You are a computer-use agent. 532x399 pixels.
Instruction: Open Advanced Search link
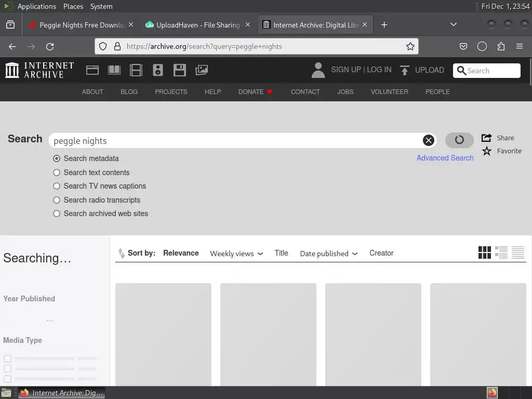(445, 158)
